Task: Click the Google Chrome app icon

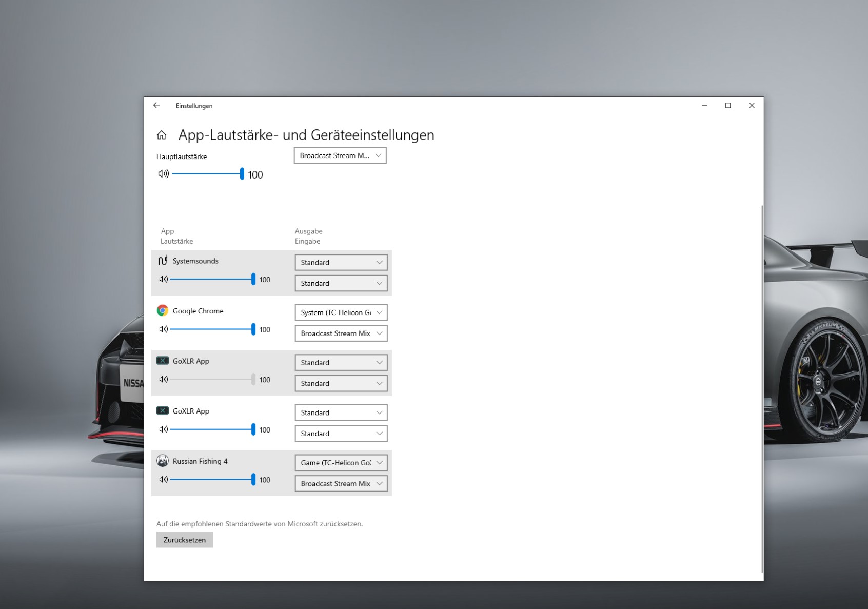Action: tap(163, 311)
